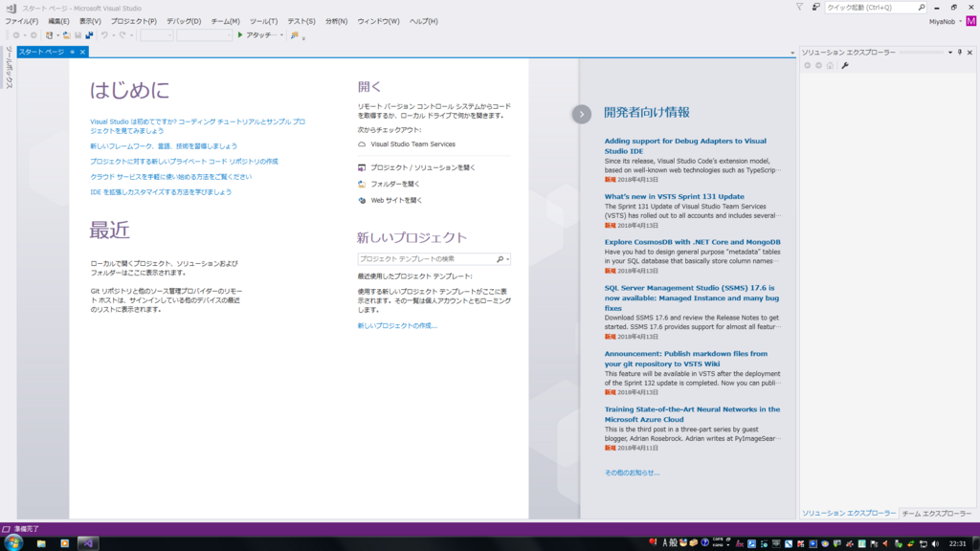Viewport: 980px width, 551px height.
Task: Click the 22:31 taskbar clock
Action: point(957,544)
